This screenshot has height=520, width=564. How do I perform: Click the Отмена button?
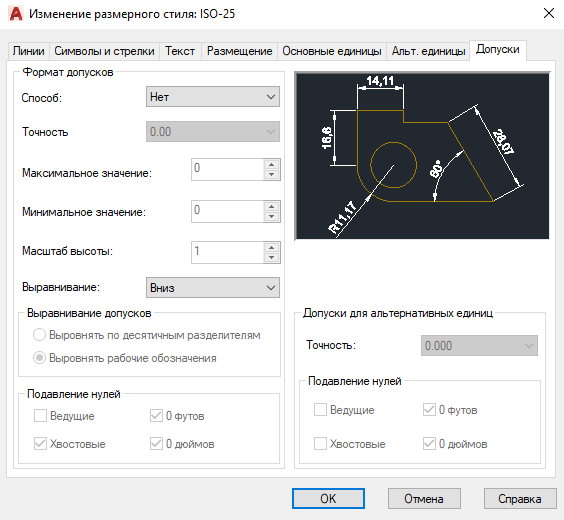(424, 498)
